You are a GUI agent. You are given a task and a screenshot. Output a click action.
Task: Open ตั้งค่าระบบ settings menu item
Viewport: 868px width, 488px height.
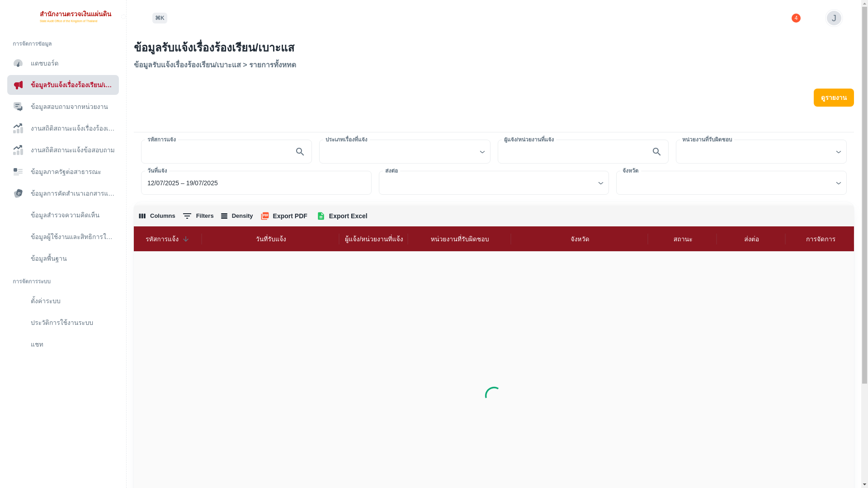[63, 301]
